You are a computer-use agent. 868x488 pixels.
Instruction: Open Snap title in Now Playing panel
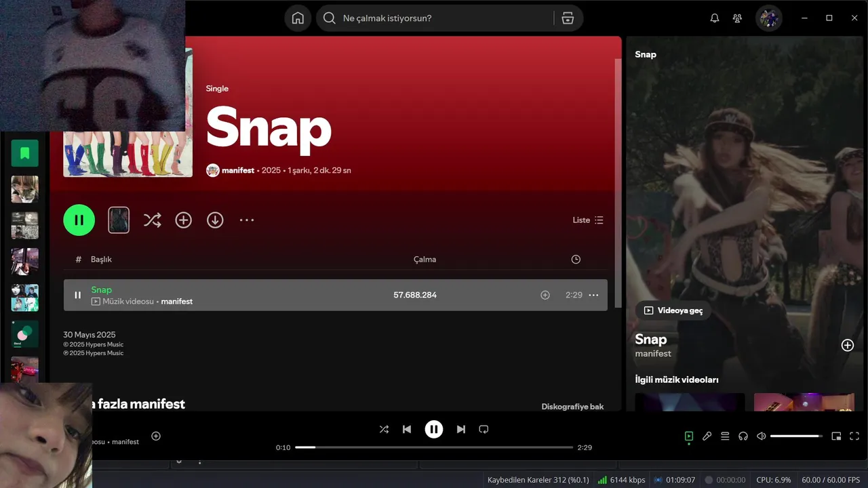[x=651, y=339]
